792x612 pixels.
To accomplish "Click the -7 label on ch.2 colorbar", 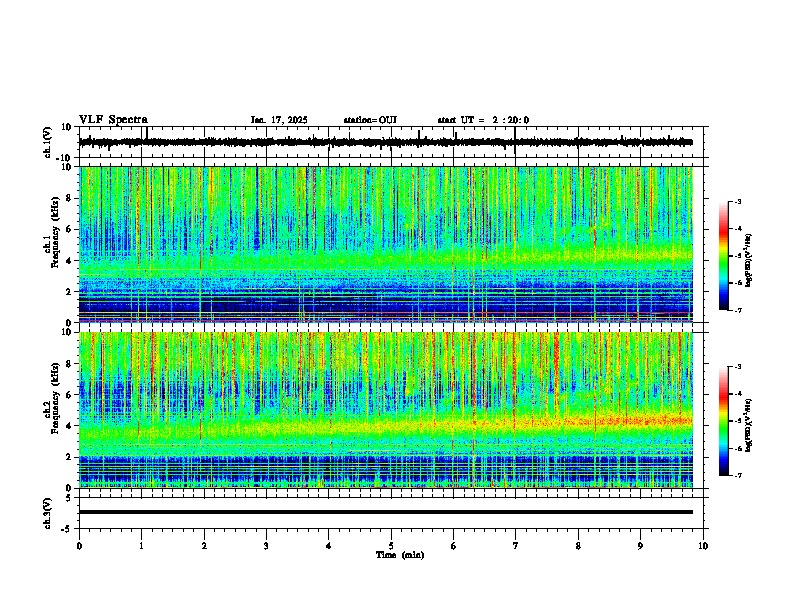I will (737, 475).
